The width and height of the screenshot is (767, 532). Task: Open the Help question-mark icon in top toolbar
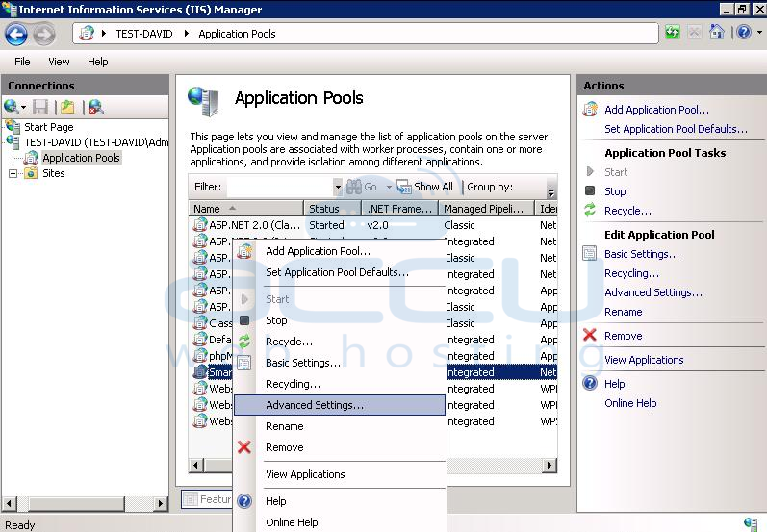pyautogui.click(x=744, y=33)
